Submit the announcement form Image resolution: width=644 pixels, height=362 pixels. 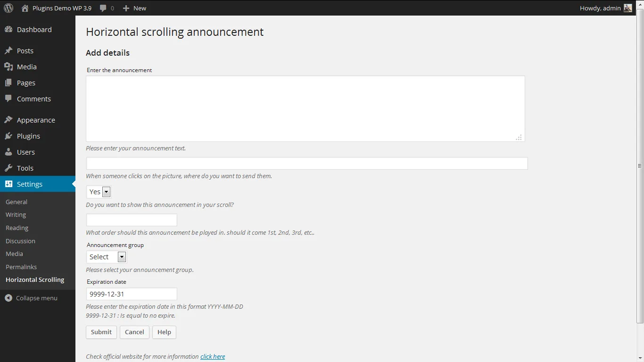(x=101, y=332)
